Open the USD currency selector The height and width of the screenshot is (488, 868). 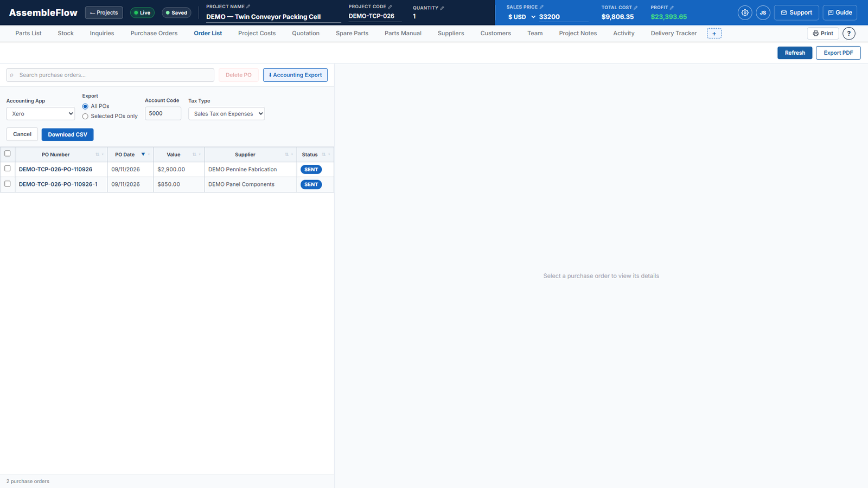tap(521, 17)
